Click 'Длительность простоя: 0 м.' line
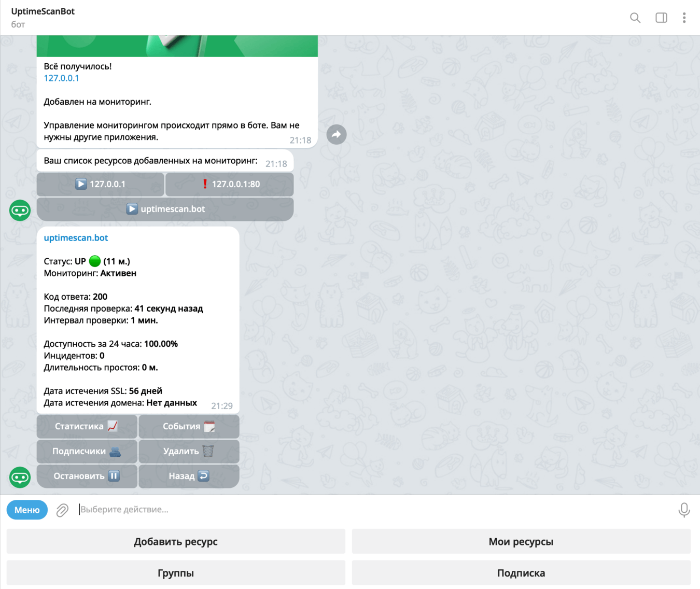This screenshot has height=589, width=700. point(101,368)
